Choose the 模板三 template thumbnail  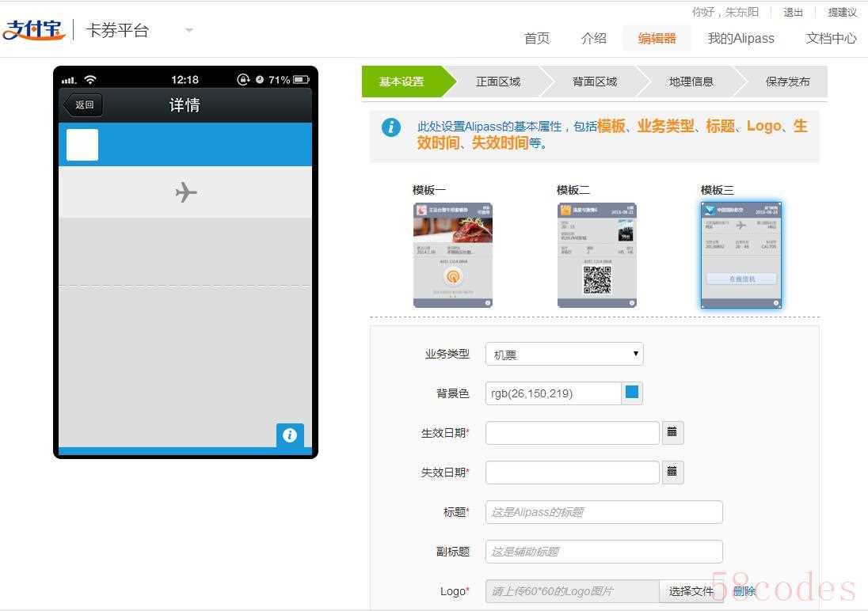[741, 255]
